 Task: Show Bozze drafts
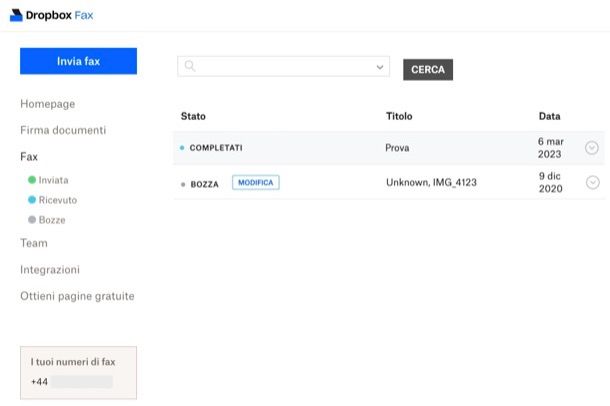(x=52, y=220)
